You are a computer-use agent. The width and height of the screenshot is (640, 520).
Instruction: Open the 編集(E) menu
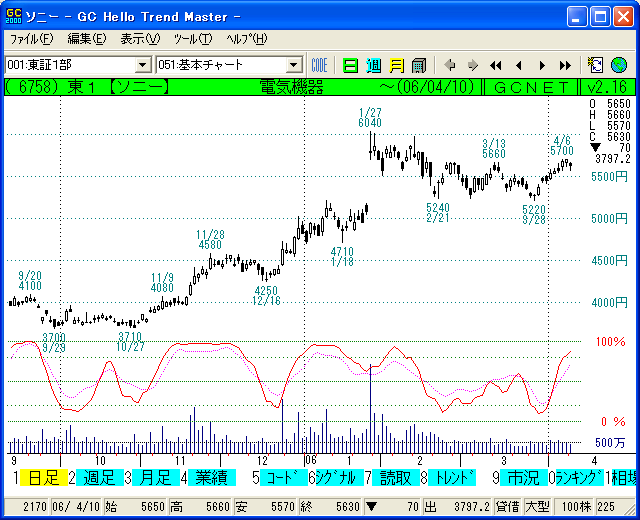click(x=87, y=39)
